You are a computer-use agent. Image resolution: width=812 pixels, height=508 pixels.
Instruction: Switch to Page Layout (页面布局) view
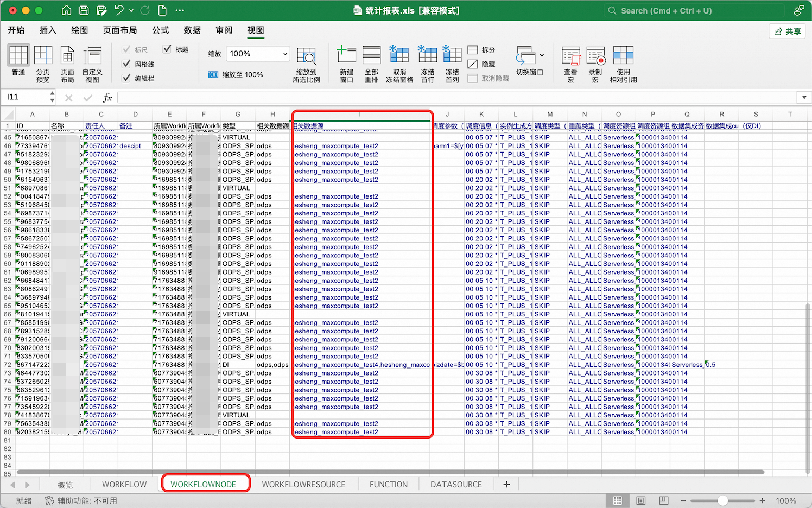tap(67, 64)
